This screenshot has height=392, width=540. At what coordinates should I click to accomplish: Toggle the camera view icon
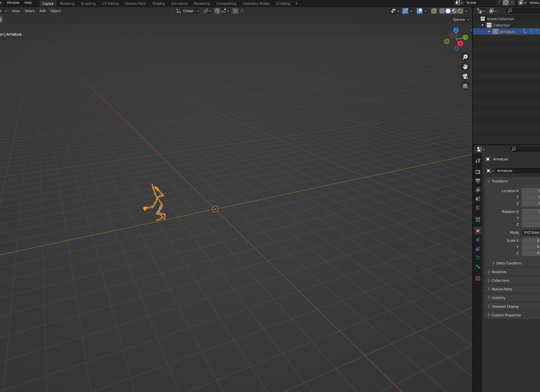465,76
